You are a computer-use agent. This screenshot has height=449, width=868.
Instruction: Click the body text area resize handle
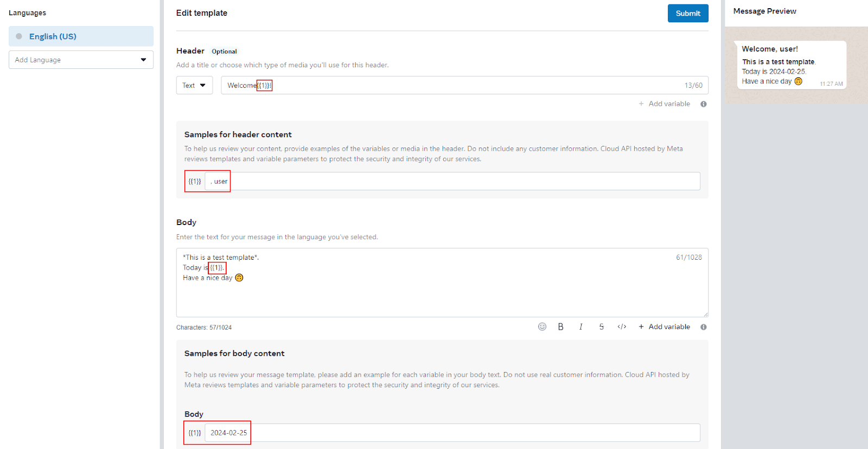[x=705, y=314]
